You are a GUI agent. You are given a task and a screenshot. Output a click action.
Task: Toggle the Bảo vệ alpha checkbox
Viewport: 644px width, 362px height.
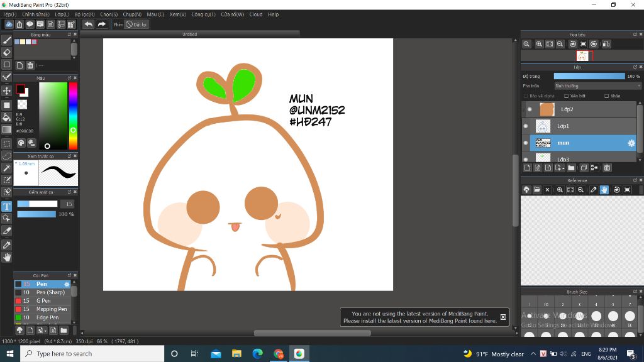point(526,96)
